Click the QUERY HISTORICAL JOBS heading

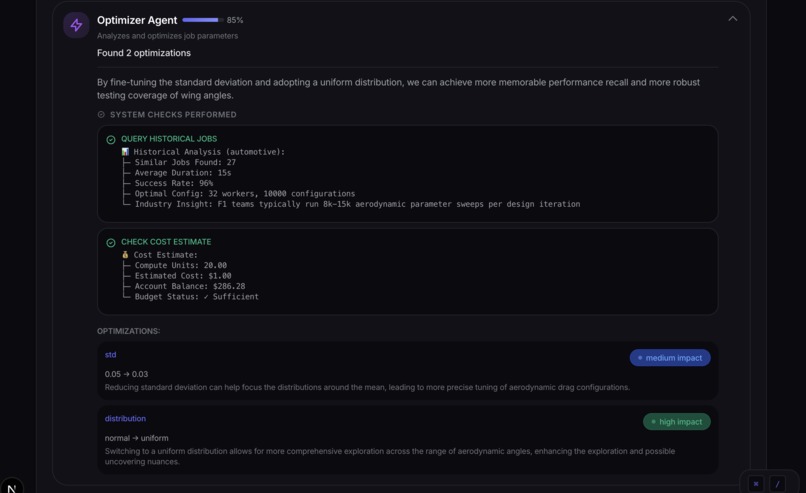point(169,139)
